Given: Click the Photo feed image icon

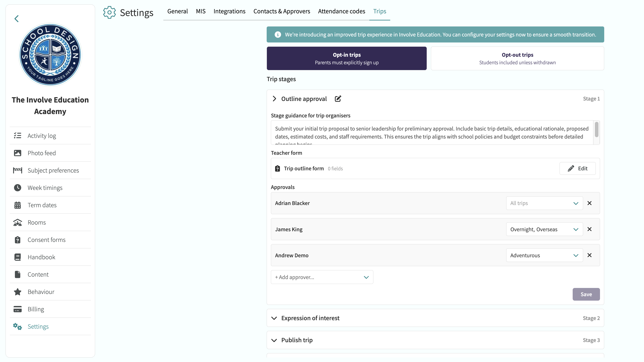Looking at the screenshot, I should (x=18, y=153).
